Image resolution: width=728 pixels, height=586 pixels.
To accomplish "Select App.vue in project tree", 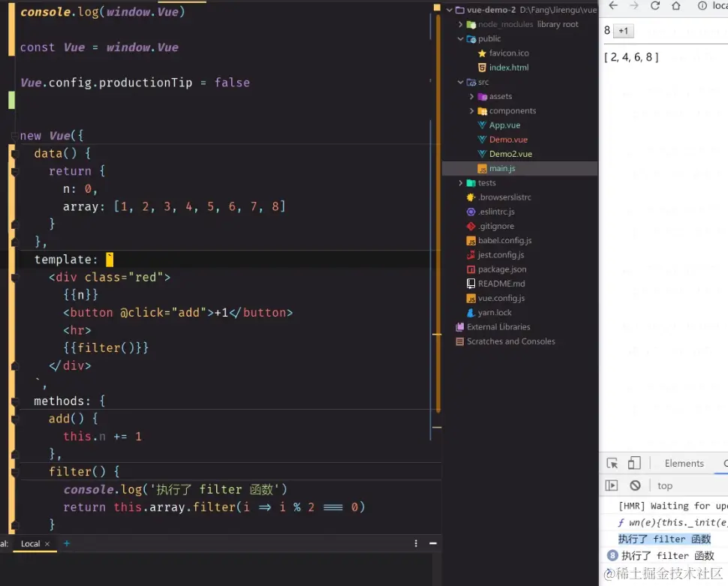I will (x=504, y=125).
